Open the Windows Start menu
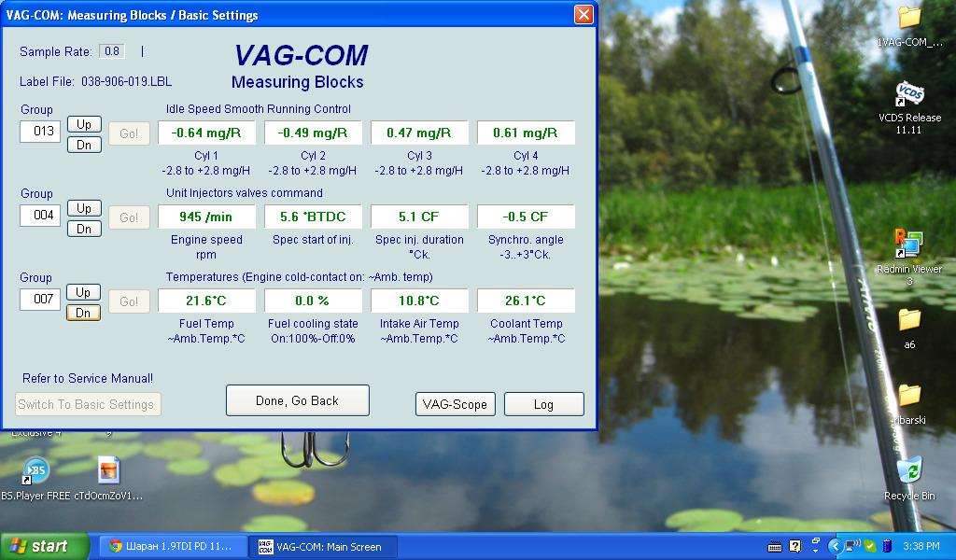This screenshot has height=560, width=956. [x=44, y=546]
